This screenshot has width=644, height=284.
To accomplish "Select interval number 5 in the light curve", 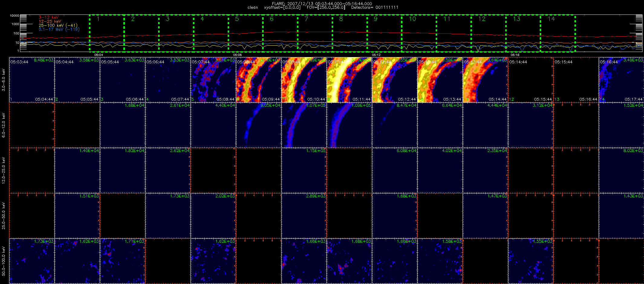I will coord(237,19).
